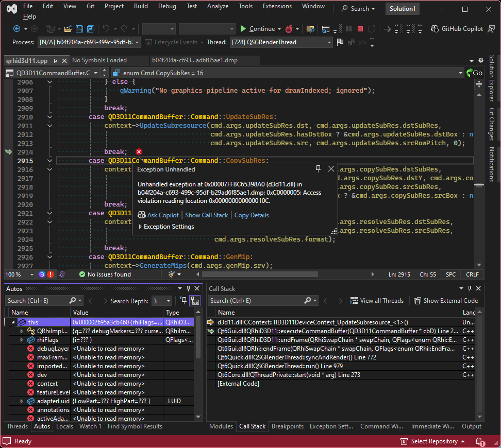Expand the rhiFlags variable node
The width and height of the screenshot is (501, 448).
click(x=22, y=340)
